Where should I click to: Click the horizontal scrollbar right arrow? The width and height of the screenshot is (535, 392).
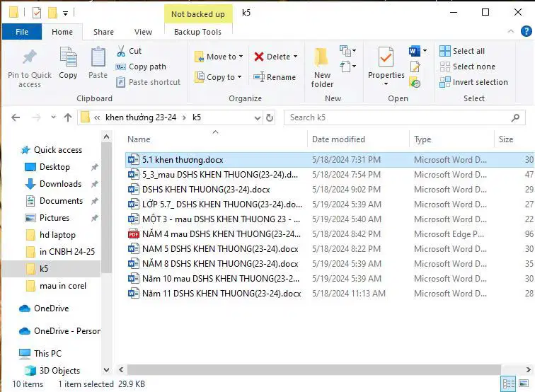[528, 369]
